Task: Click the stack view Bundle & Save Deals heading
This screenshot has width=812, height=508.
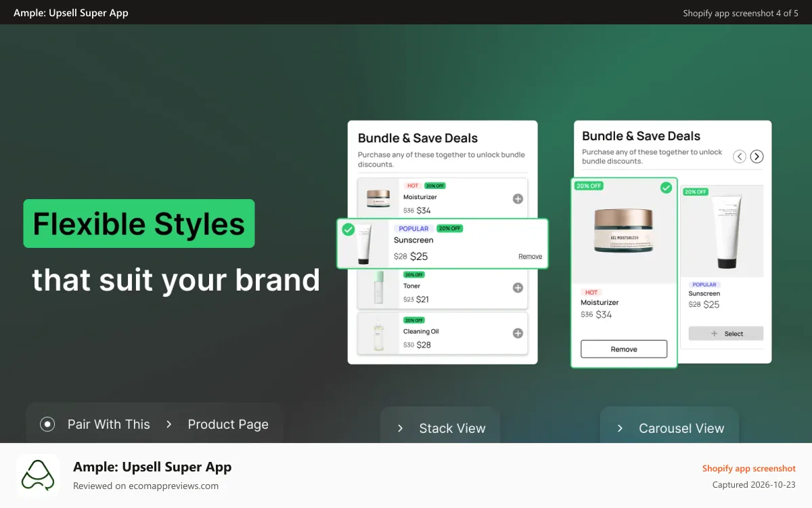Action: (x=418, y=138)
